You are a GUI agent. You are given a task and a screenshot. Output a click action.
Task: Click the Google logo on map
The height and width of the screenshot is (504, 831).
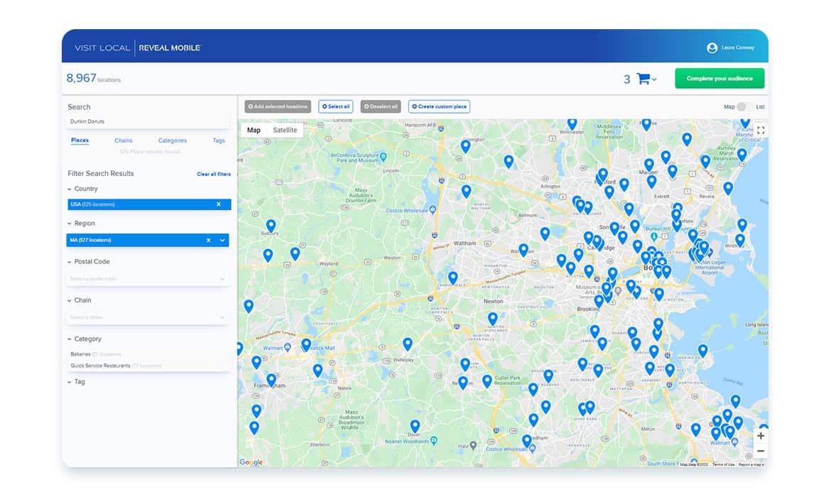tap(251, 462)
